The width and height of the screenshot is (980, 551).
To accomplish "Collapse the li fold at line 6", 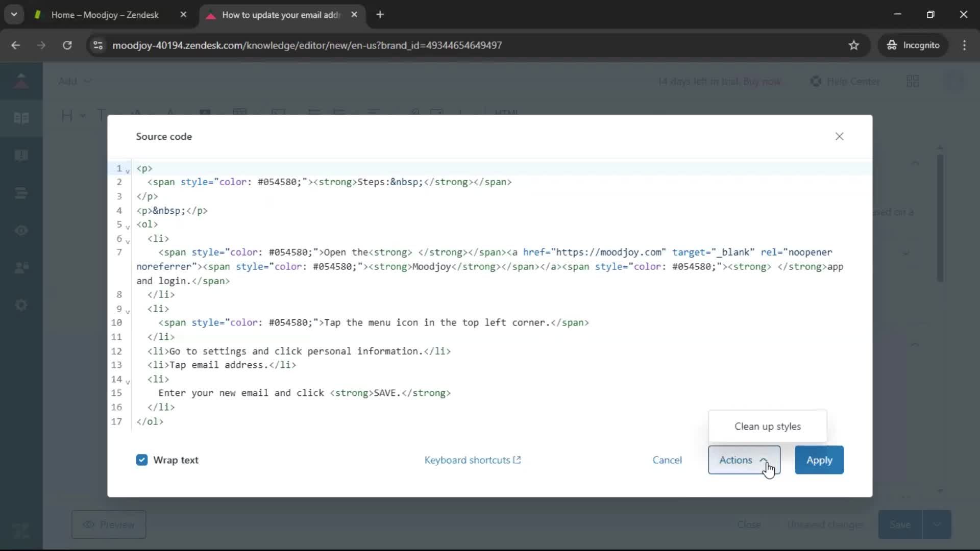I will click(128, 242).
